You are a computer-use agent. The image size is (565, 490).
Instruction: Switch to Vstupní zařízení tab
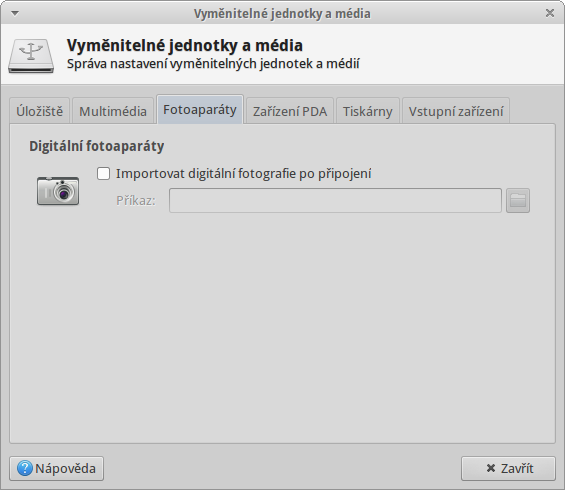pyautogui.click(x=456, y=111)
